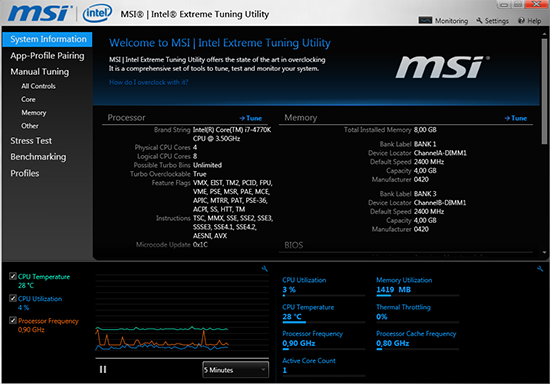The image size is (550, 384).
Task: Click the Intel logo in header
Action: [97, 13]
